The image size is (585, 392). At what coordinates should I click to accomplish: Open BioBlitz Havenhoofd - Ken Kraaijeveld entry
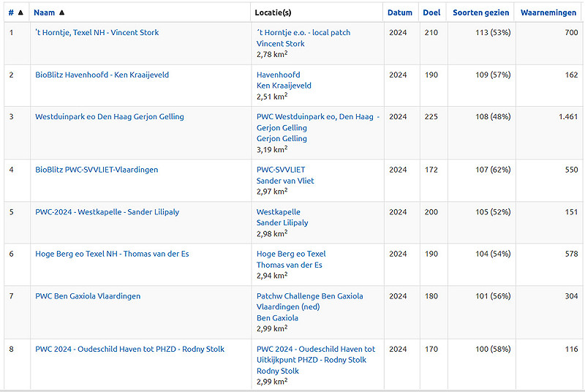pos(102,75)
